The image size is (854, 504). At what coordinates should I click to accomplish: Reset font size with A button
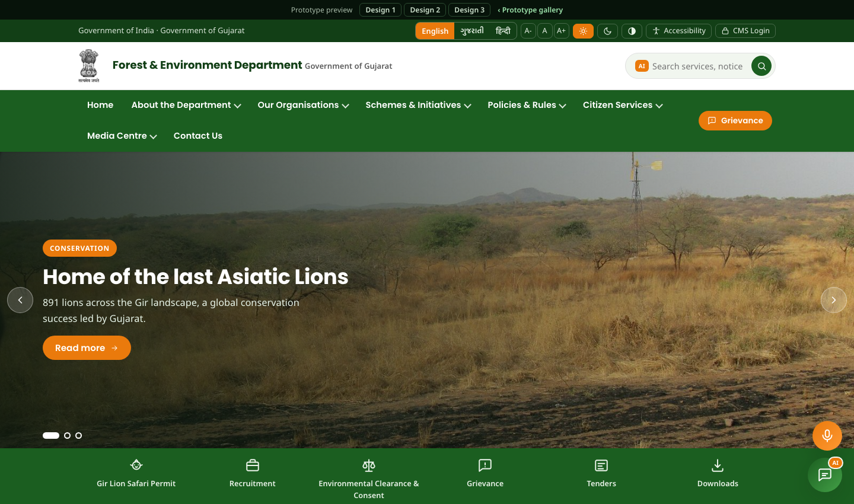pyautogui.click(x=545, y=31)
